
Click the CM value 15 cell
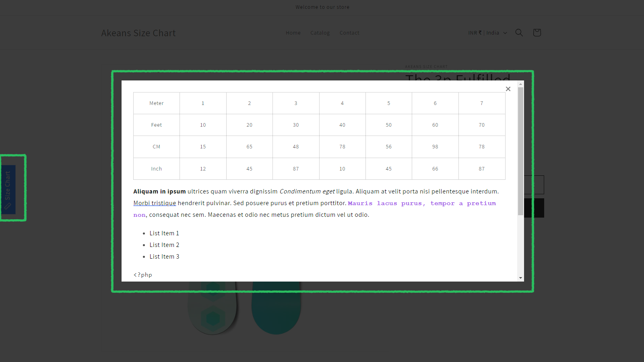pos(203,147)
